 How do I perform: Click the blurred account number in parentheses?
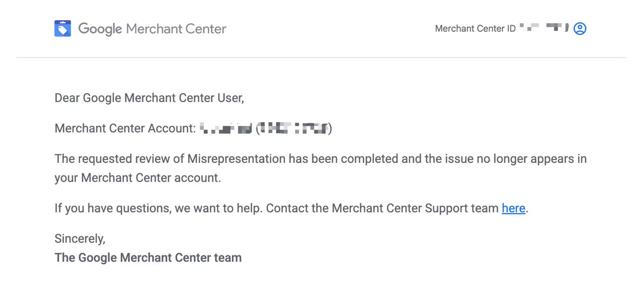click(294, 129)
